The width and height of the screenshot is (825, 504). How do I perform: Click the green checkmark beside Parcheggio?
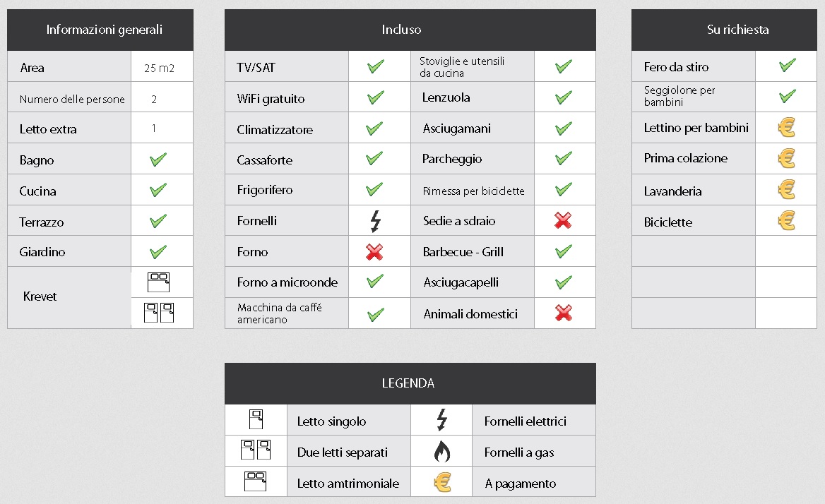(564, 157)
